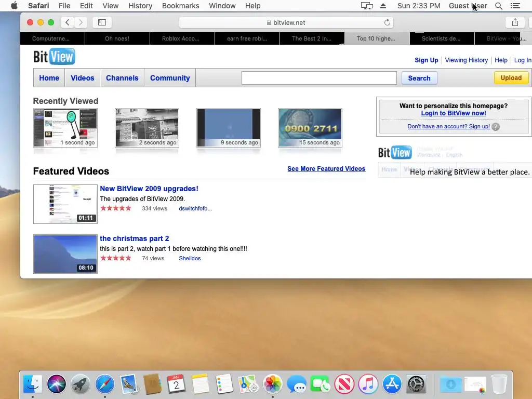This screenshot has height=399, width=532.
Task: Open the Viewing History link
Action: pos(466,60)
